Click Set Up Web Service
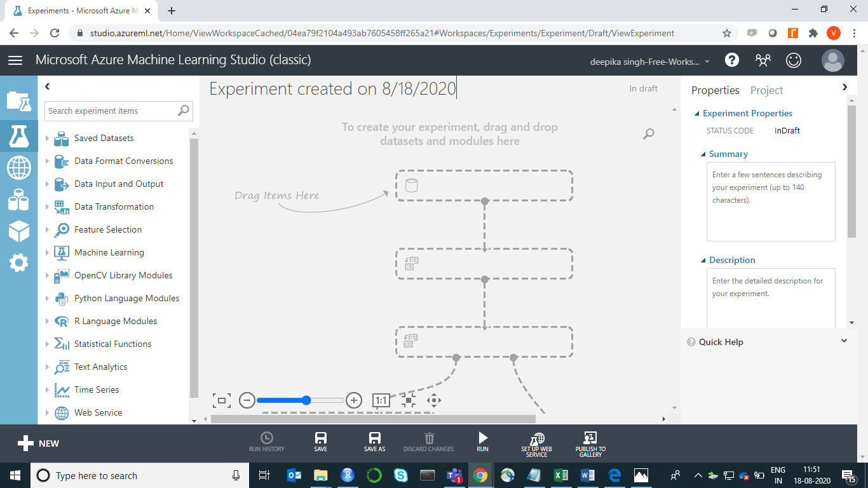The height and width of the screenshot is (488, 868). (536, 445)
